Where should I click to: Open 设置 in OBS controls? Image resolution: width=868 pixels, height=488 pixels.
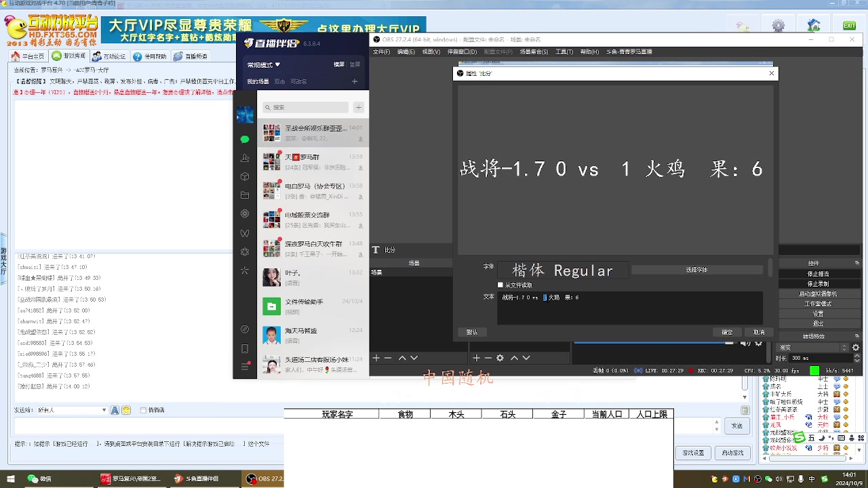[818, 314]
